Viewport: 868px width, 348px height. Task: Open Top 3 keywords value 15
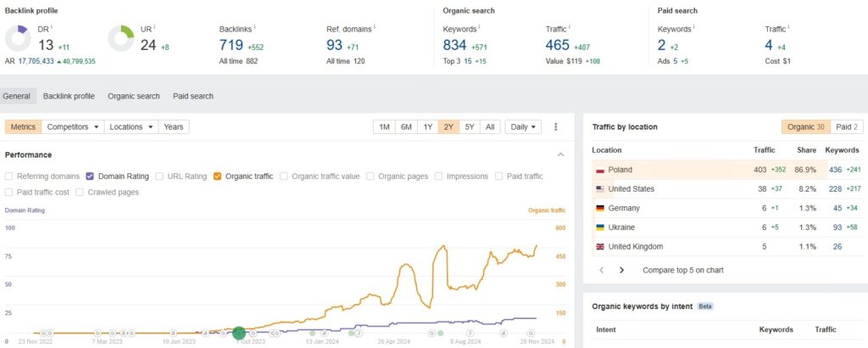468,61
